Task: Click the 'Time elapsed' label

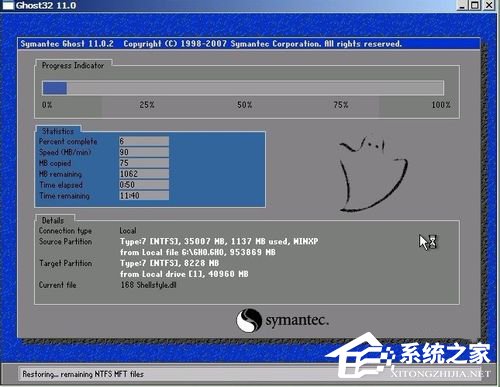Action: point(61,185)
